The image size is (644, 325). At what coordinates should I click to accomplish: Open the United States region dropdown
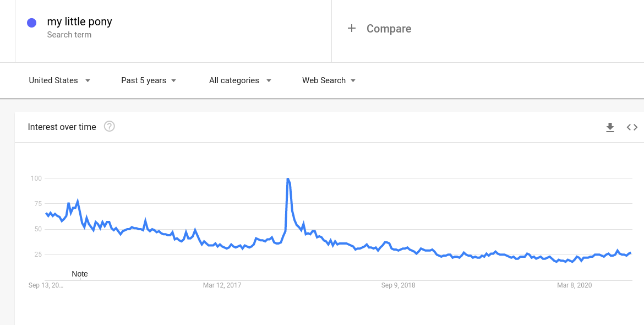click(59, 80)
